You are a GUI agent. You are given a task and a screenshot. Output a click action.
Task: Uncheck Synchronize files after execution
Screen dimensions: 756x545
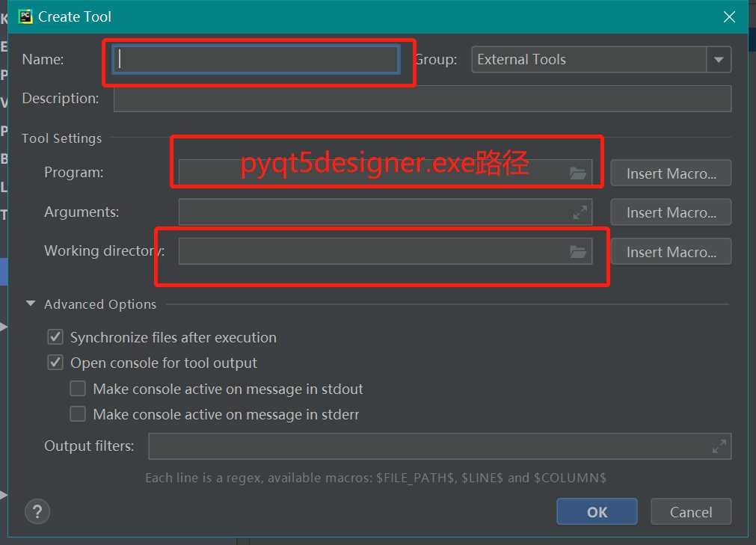[55, 337]
